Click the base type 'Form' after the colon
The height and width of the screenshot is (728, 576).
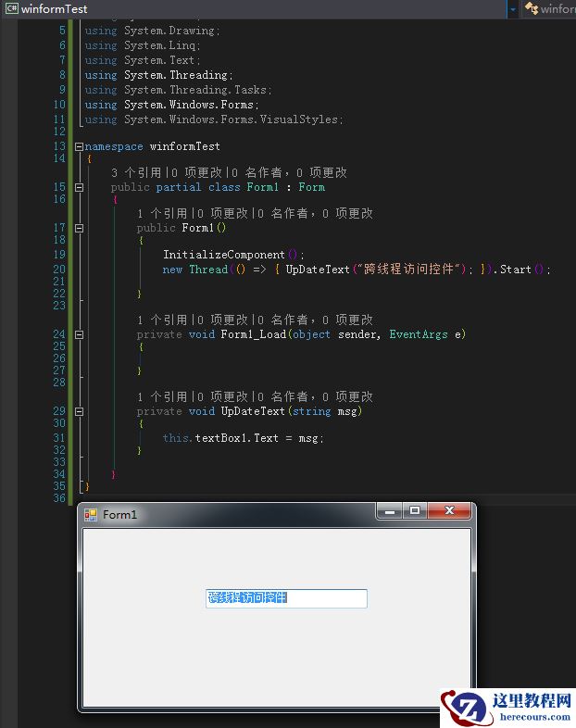[x=311, y=188]
